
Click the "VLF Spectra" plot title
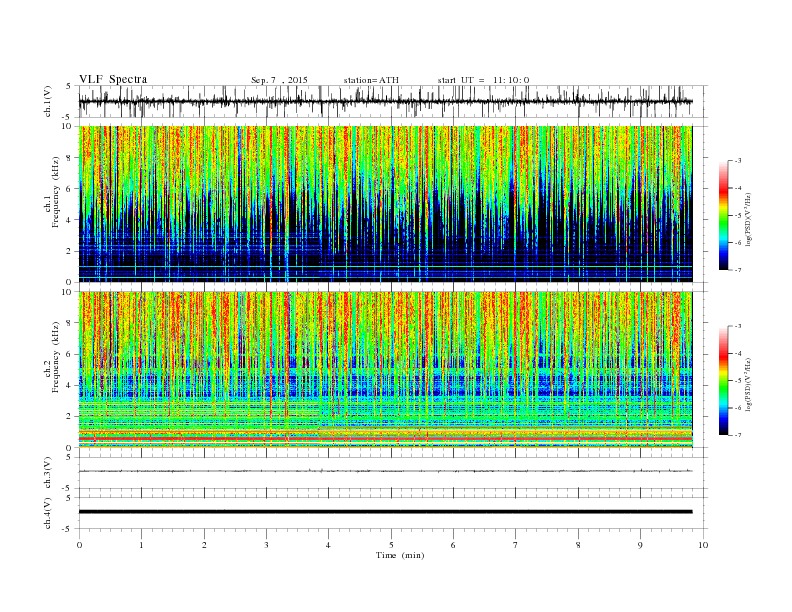[x=113, y=79]
